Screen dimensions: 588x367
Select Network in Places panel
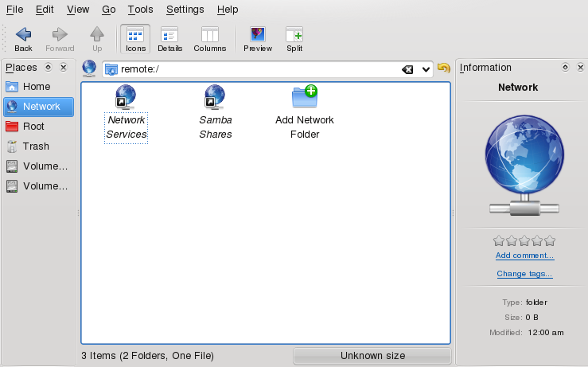coord(38,107)
